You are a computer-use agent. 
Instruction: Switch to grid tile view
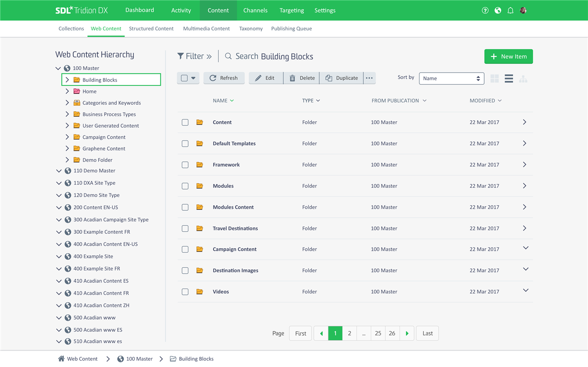coord(495,79)
